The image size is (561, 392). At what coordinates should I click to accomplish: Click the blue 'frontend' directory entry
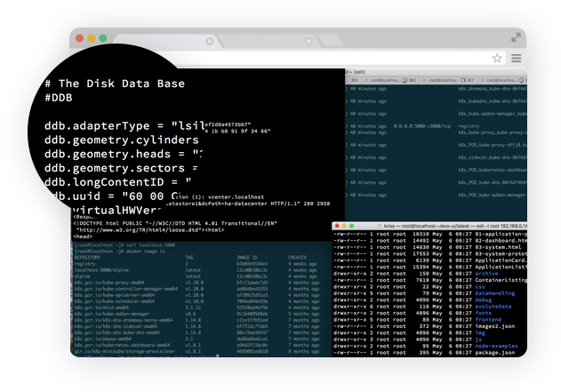tap(488, 320)
